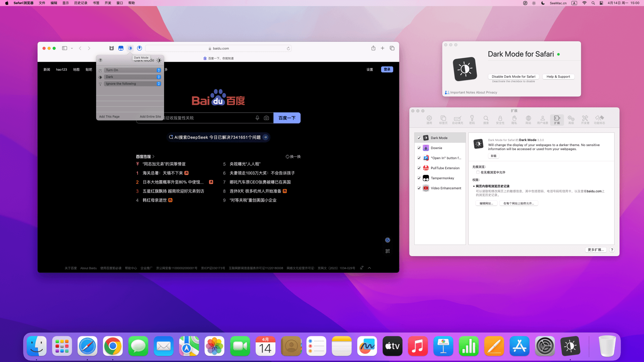Open the Share icon in Safari toolbar
644x362 pixels.
click(373, 48)
